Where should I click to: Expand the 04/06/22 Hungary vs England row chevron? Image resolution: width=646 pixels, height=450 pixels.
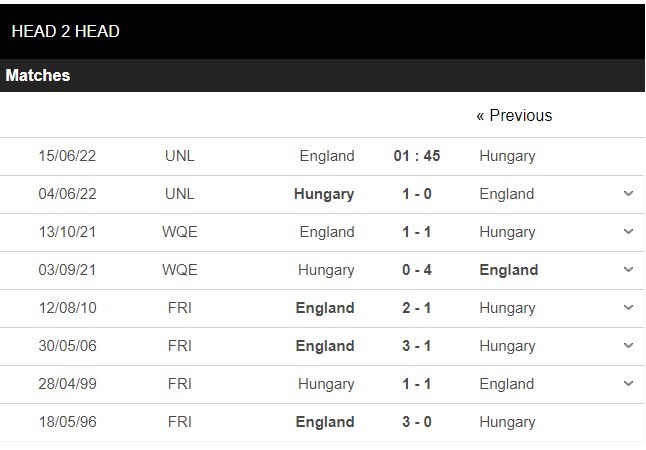628,194
